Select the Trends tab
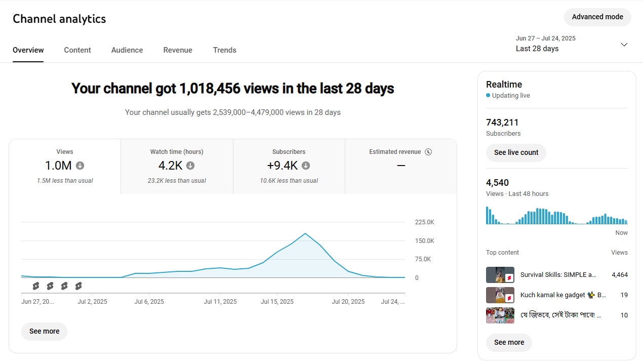Screen dimensions: 643x364 (x=224, y=50)
